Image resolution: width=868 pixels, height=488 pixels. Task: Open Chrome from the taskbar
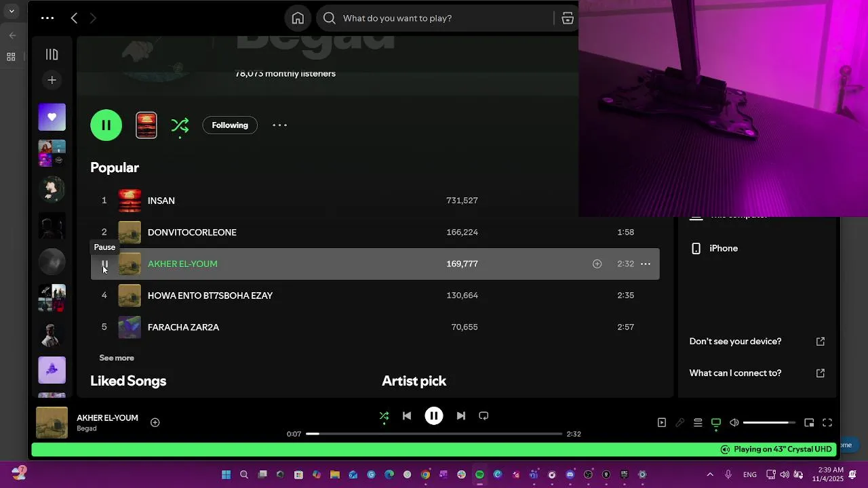tap(425, 474)
